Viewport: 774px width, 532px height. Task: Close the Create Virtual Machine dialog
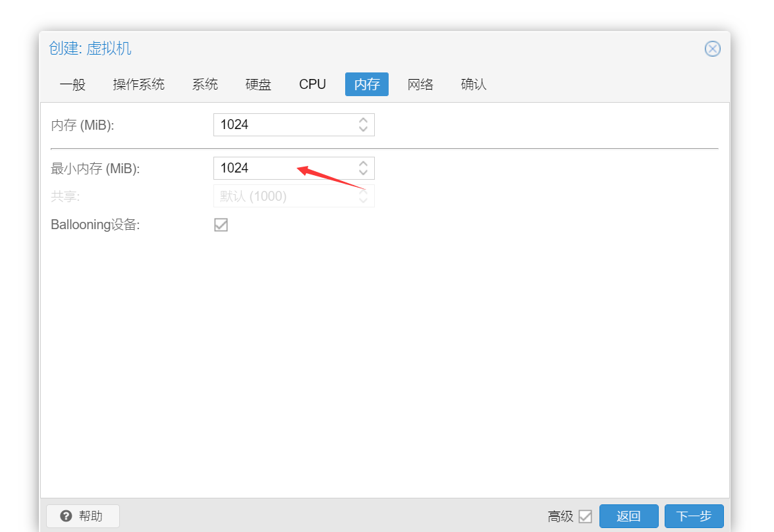(x=712, y=49)
